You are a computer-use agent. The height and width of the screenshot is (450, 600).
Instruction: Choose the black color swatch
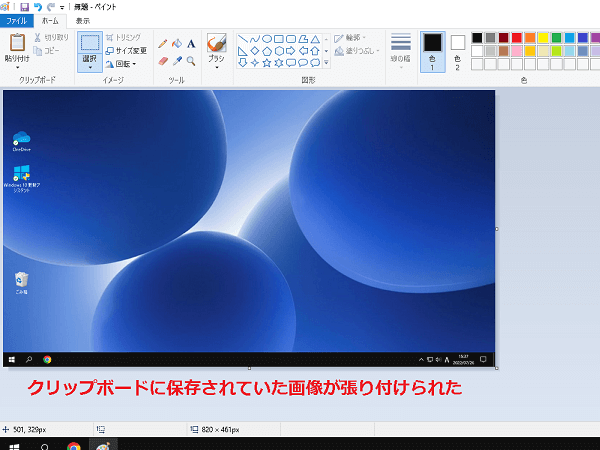[477, 38]
